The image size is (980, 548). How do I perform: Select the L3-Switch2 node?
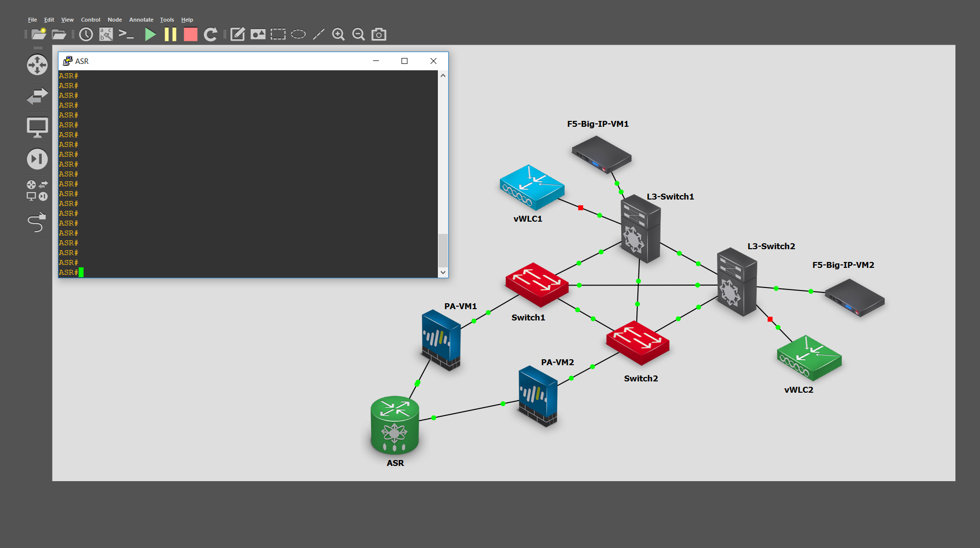coord(737,282)
